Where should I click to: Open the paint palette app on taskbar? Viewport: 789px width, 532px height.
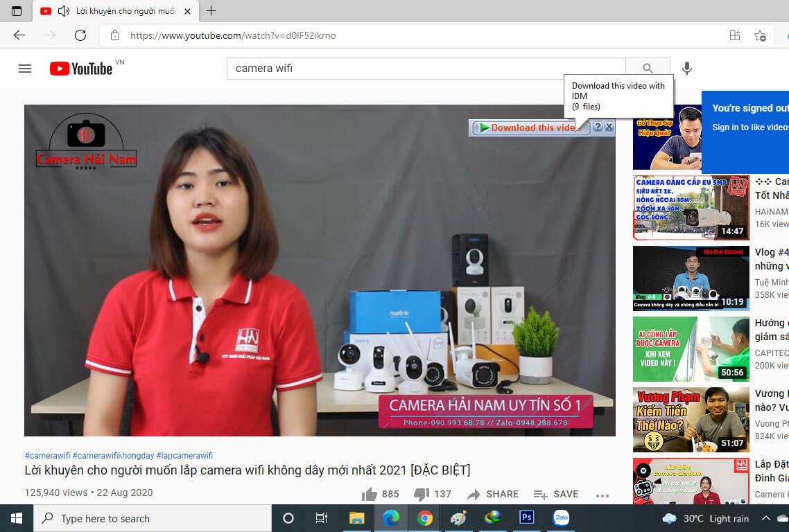(458, 518)
